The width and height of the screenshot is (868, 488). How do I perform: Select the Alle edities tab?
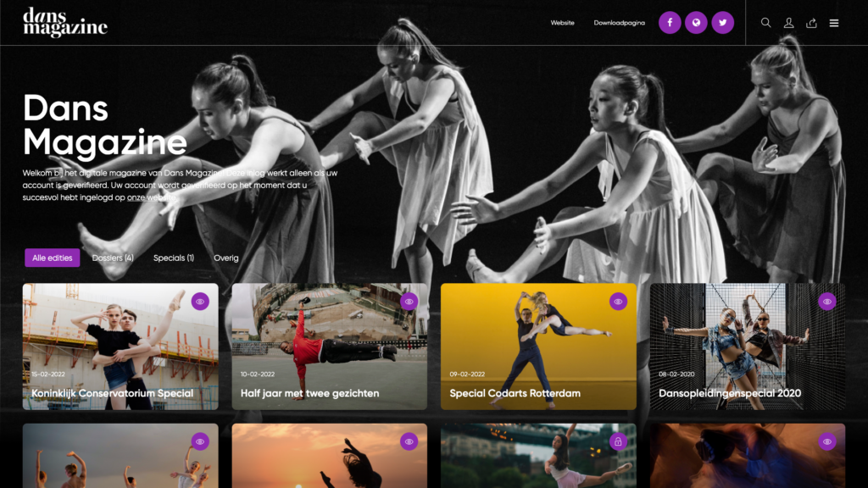(x=53, y=258)
